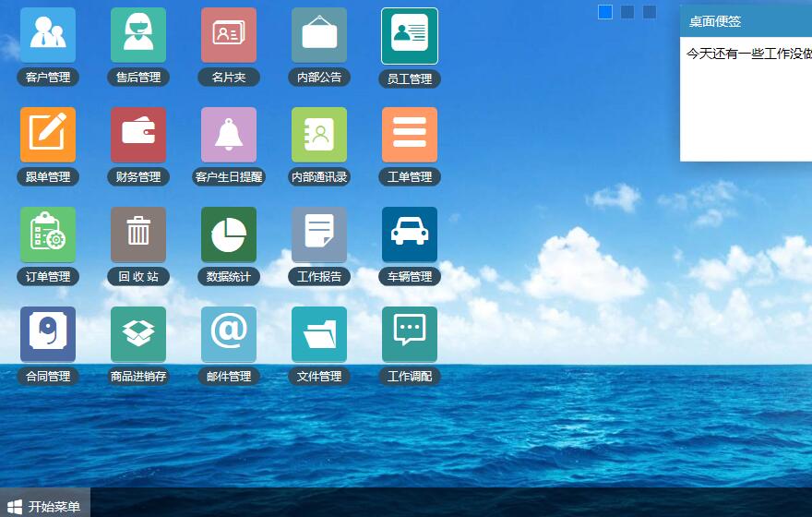Click the 桌面便签 note header
Image resolution: width=812 pixels, height=517 pixels.
coord(746,21)
